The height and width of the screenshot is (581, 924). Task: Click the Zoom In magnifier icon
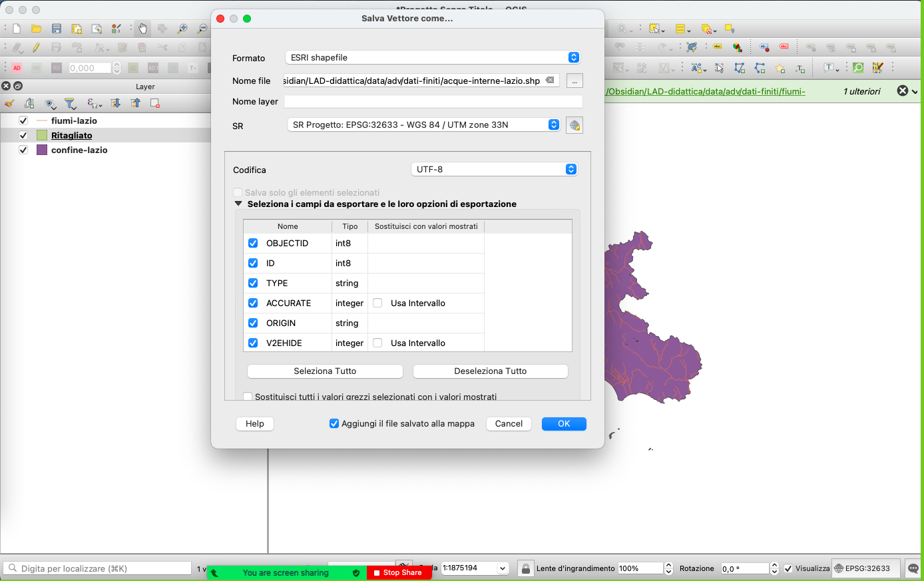(x=182, y=29)
